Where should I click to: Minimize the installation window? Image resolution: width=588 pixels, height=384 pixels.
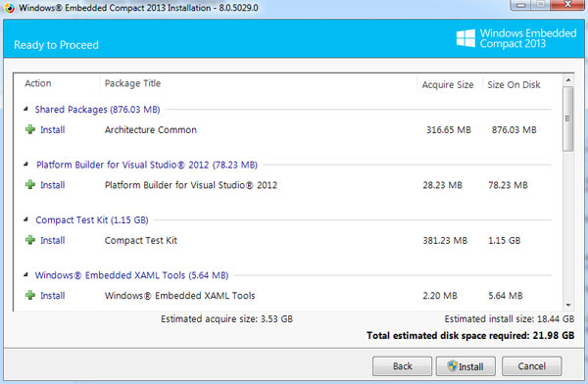[x=520, y=5]
